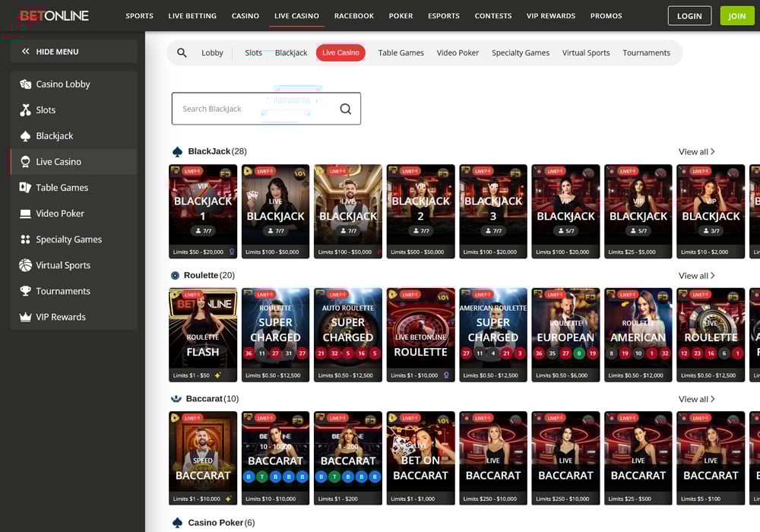Focus the Search BlackJack input field
760x532 pixels.
[251, 109]
